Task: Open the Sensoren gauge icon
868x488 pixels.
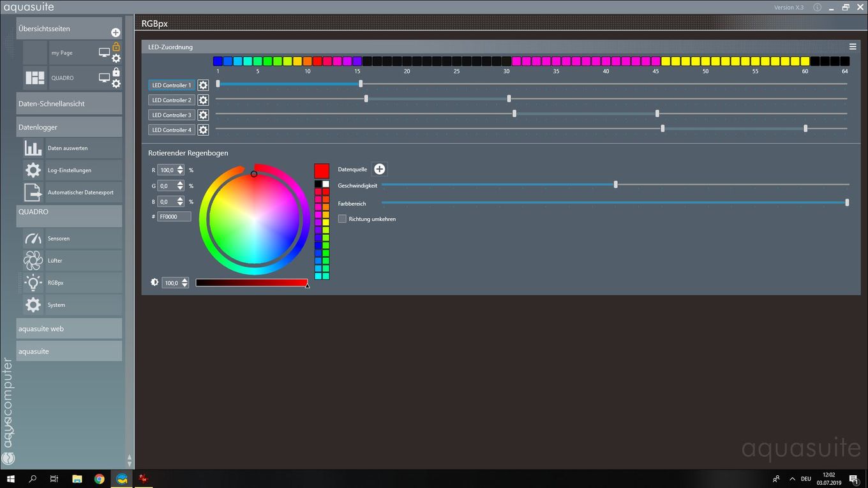Action: (33, 239)
